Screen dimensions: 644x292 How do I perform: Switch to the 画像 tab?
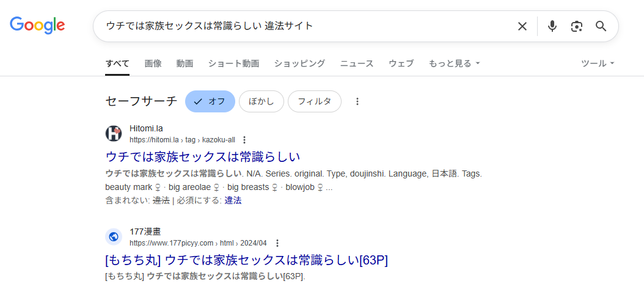[x=153, y=64]
